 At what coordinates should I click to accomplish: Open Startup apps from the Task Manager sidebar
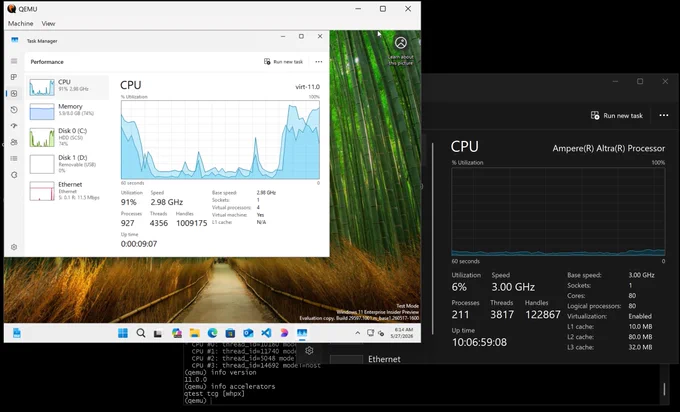coord(14,126)
